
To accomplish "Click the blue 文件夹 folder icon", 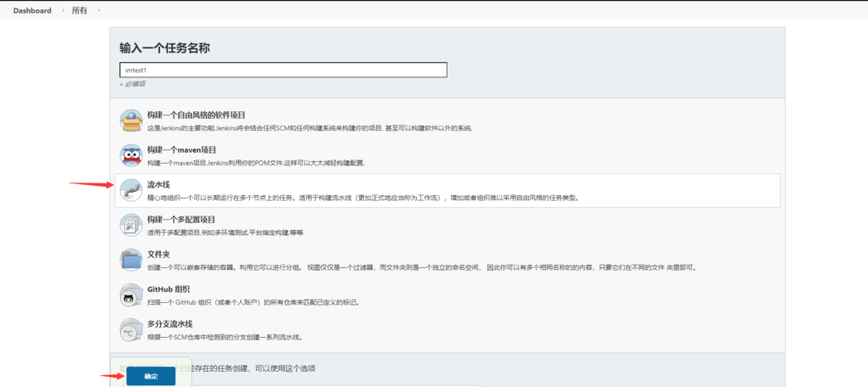I will tap(131, 260).
